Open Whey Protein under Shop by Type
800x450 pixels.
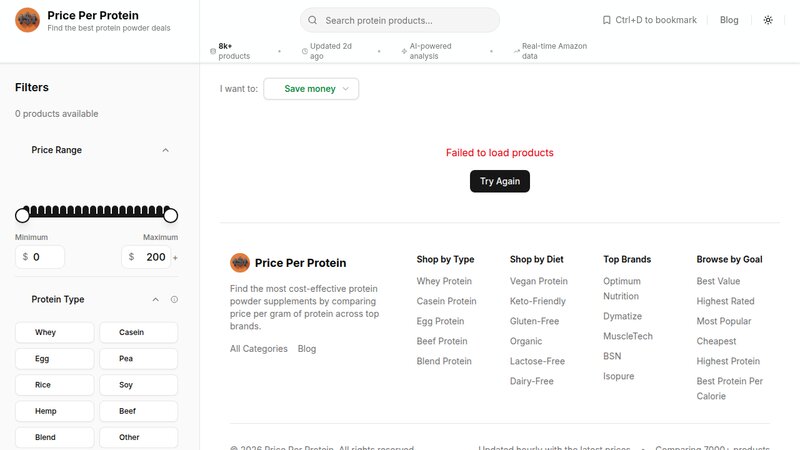[x=444, y=281]
